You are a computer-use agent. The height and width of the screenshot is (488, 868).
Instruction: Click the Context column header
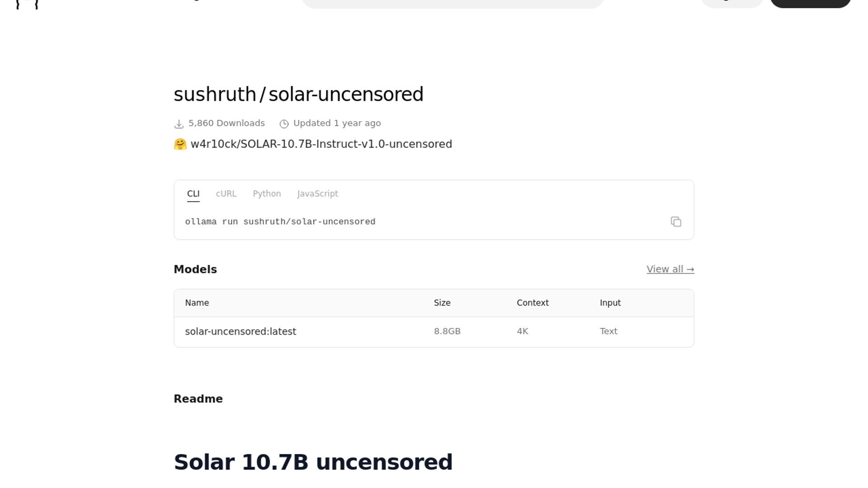pos(533,303)
